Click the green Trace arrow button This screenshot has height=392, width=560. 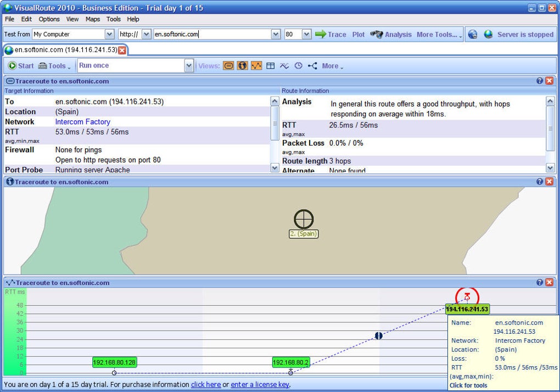pos(331,35)
